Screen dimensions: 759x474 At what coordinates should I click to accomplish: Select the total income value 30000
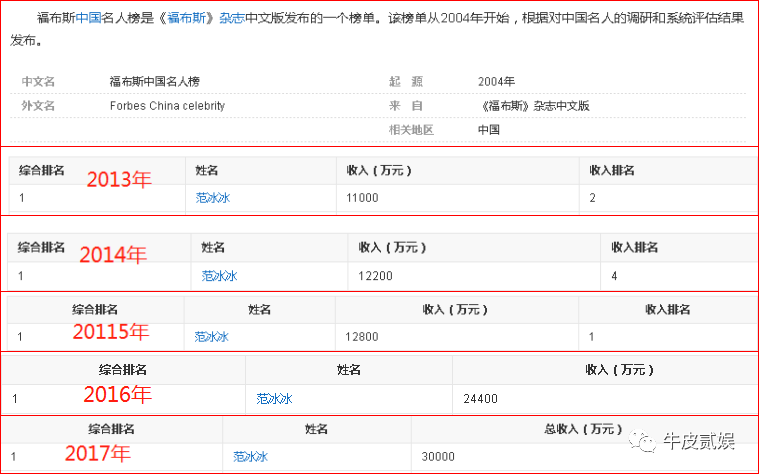pos(438,456)
